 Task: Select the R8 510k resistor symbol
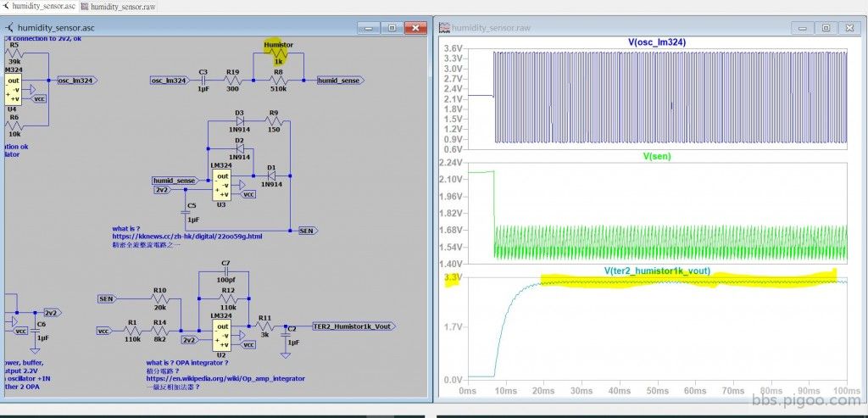(278, 81)
